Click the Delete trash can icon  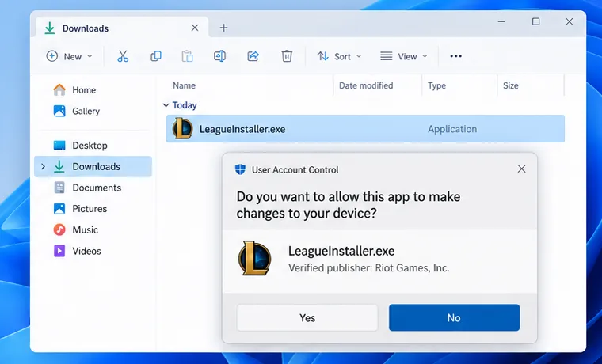pyautogui.click(x=287, y=56)
